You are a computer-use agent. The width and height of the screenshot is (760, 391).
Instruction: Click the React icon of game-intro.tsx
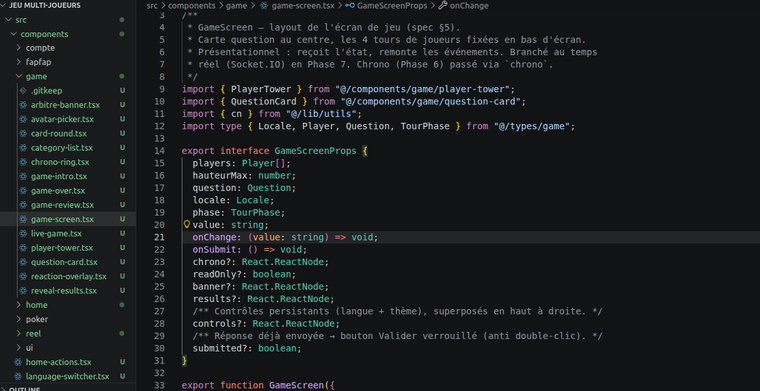pyautogui.click(x=23, y=176)
